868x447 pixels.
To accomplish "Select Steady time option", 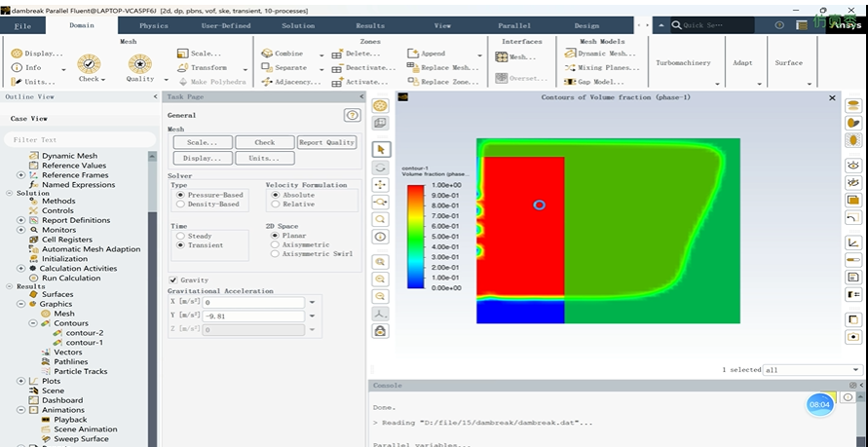I will (x=180, y=236).
